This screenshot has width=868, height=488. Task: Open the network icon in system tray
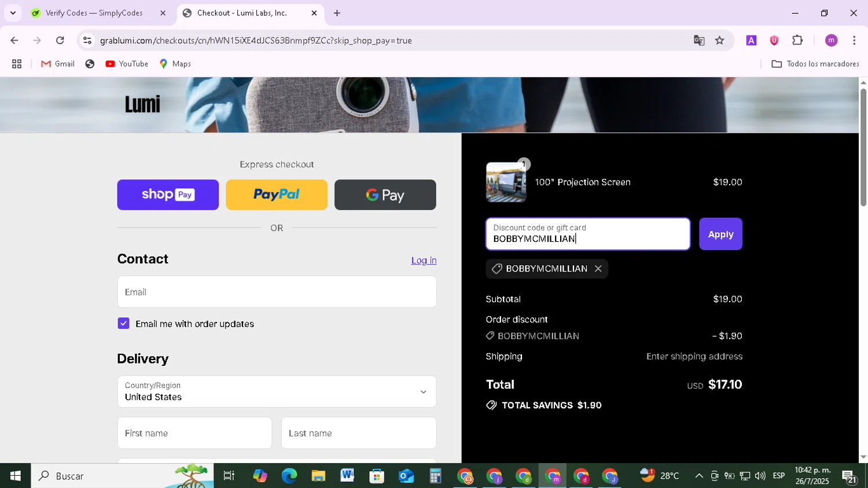click(745, 476)
